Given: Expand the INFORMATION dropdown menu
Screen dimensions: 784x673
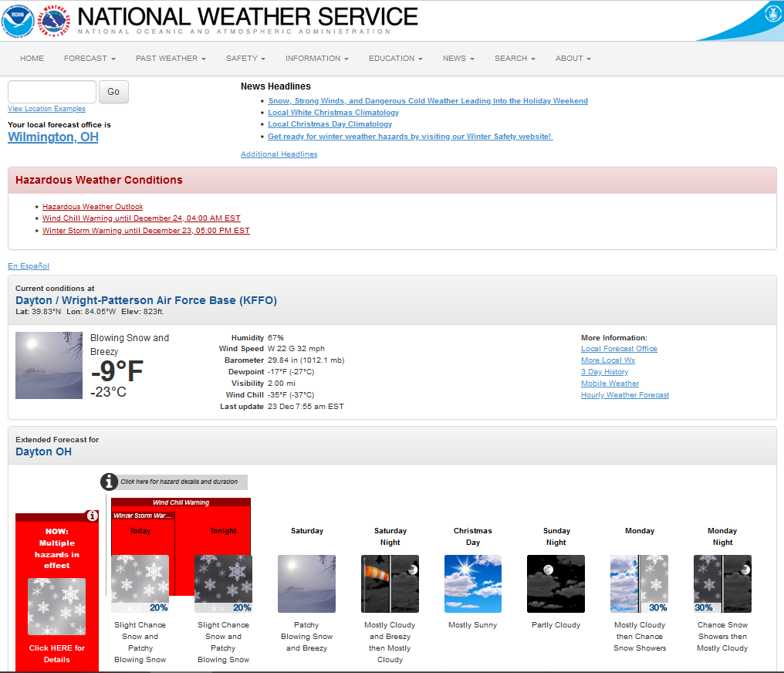Looking at the screenshot, I should point(317,59).
